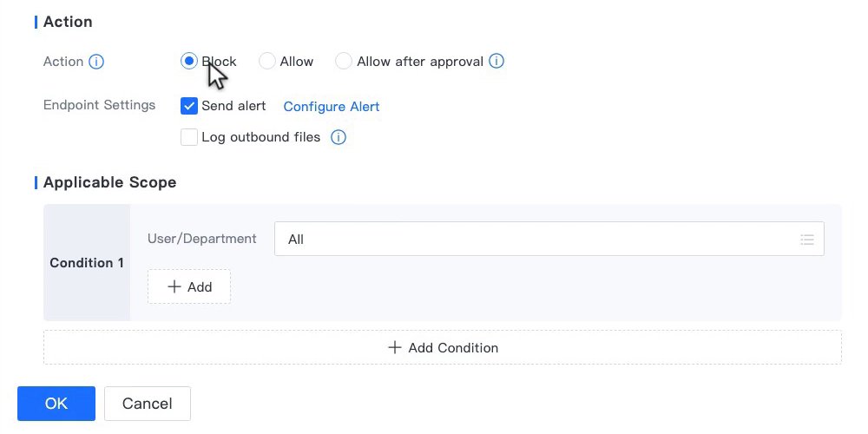This screenshot has height=434, width=868.
Task: Click the Condition 1 label
Action: coord(87,262)
